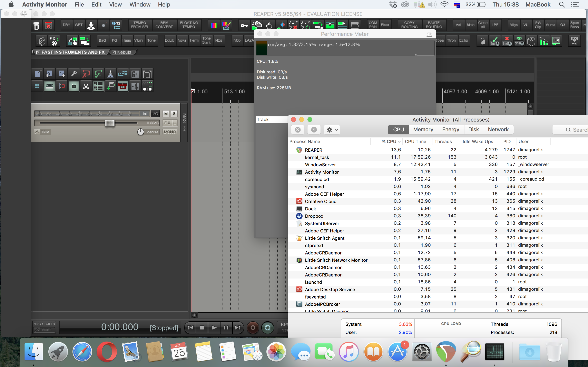Click the red undo arrow icon
The height and width of the screenshot is (367, 588).
(x=86, y=74)
